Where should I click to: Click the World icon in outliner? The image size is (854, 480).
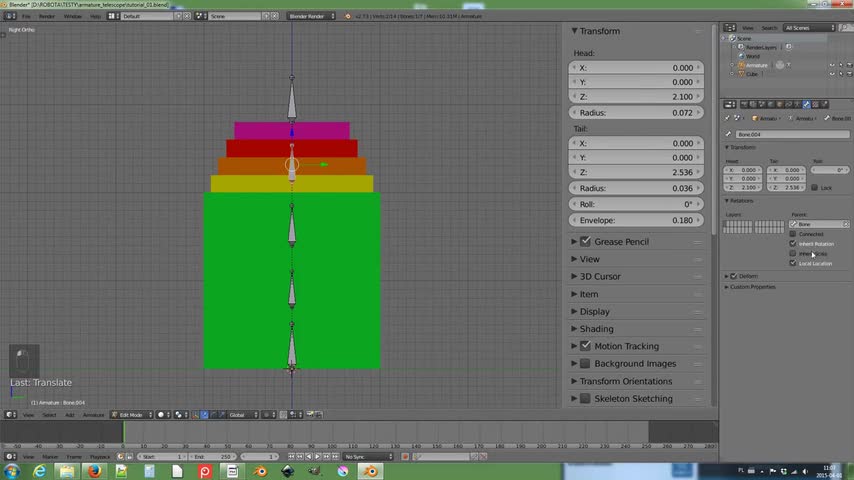point(741,56)
